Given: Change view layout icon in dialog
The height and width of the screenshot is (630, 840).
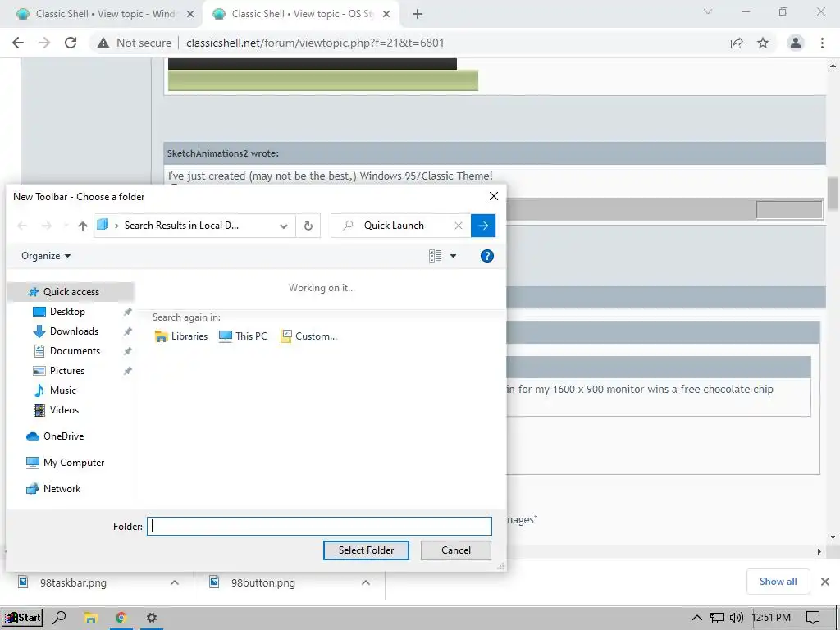Looking at the screenshot, I should (435, 256).
